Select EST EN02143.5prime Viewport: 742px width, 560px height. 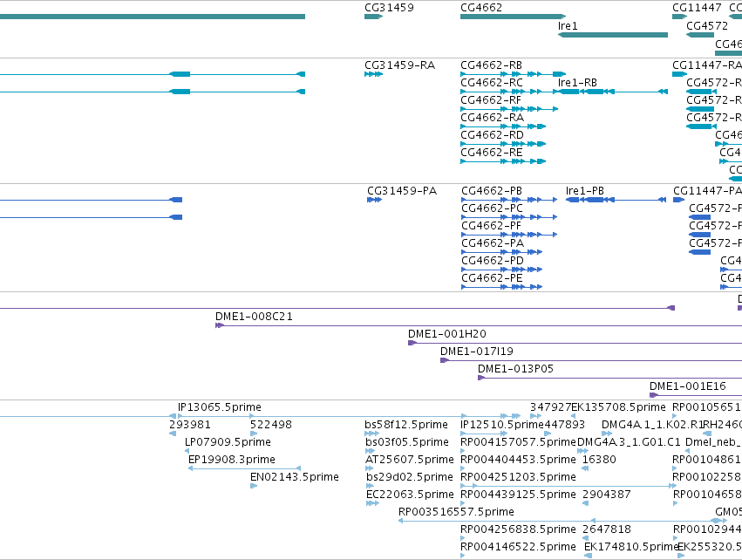click(x=295, y=478)
